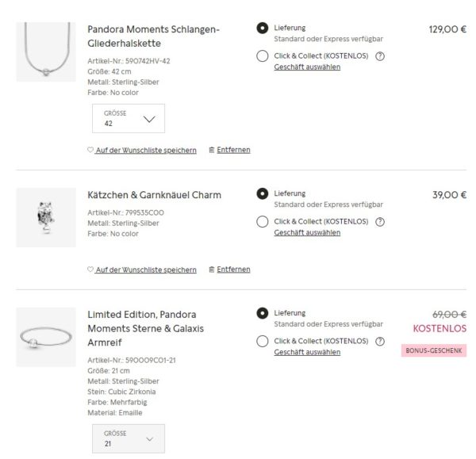Click Geschäft auswählen for the necklace
The width and height of the screenshot is (476, 459).
[307, 67]
